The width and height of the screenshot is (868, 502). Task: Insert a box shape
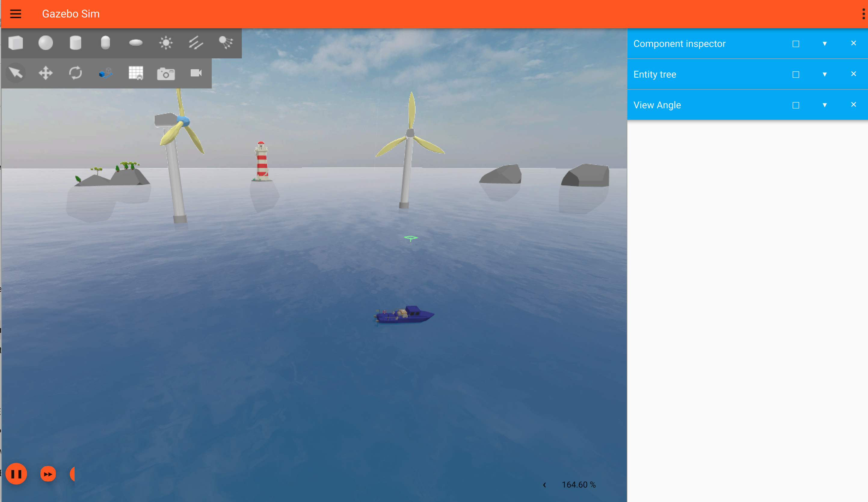coord(16,43)
